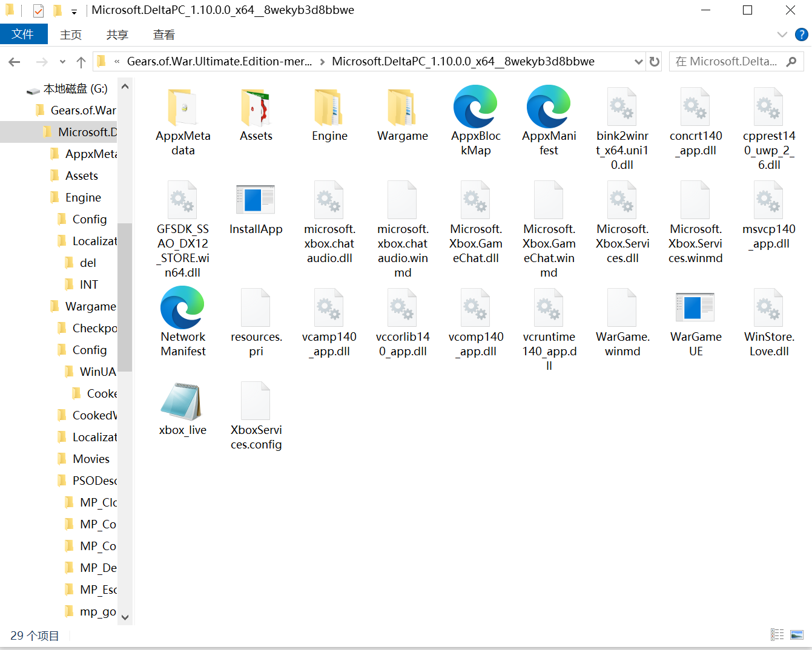812x650 pixels.
Task: Open the Wargame folder icon
Action: (x=402, y=108)
